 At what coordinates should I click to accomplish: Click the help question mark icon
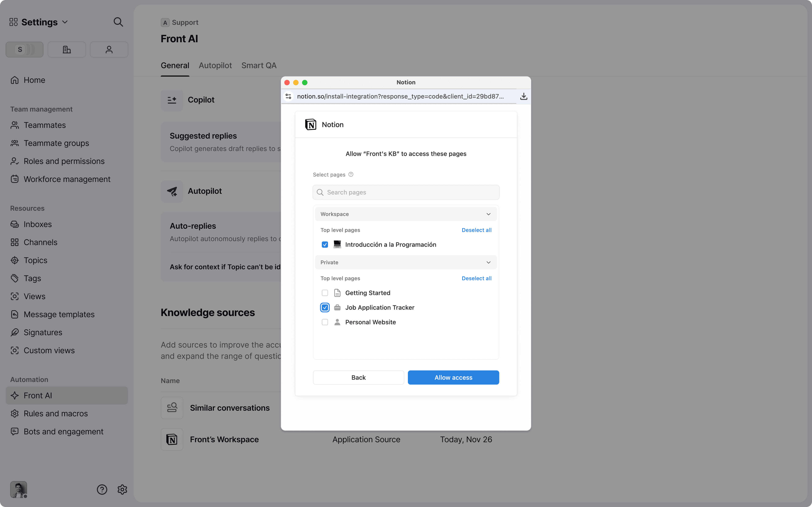click(102, 489)
